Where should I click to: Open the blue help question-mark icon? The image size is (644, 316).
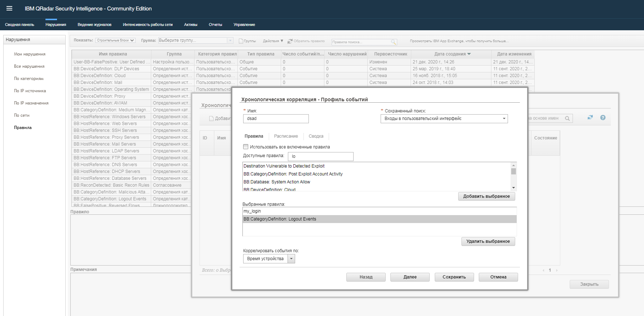point(603,117)
